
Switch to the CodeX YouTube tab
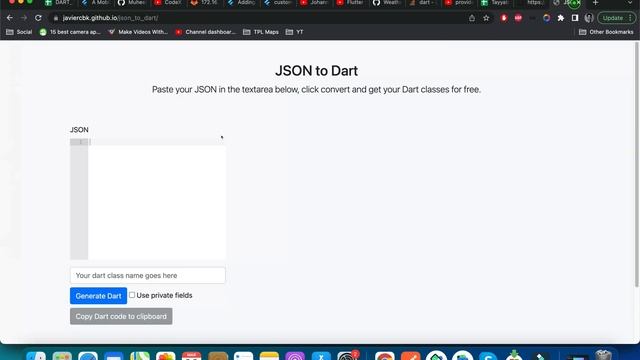pyautogui.click(x=167, y=3)
